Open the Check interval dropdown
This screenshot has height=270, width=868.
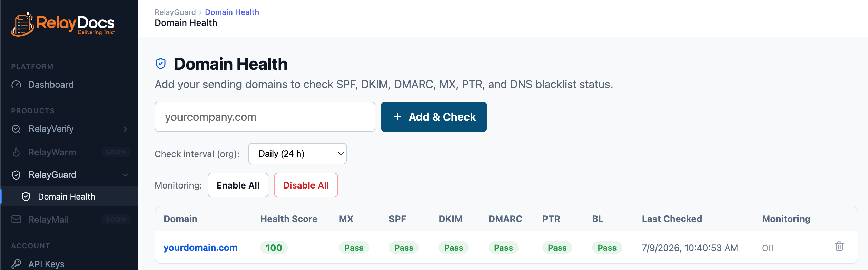297,154
